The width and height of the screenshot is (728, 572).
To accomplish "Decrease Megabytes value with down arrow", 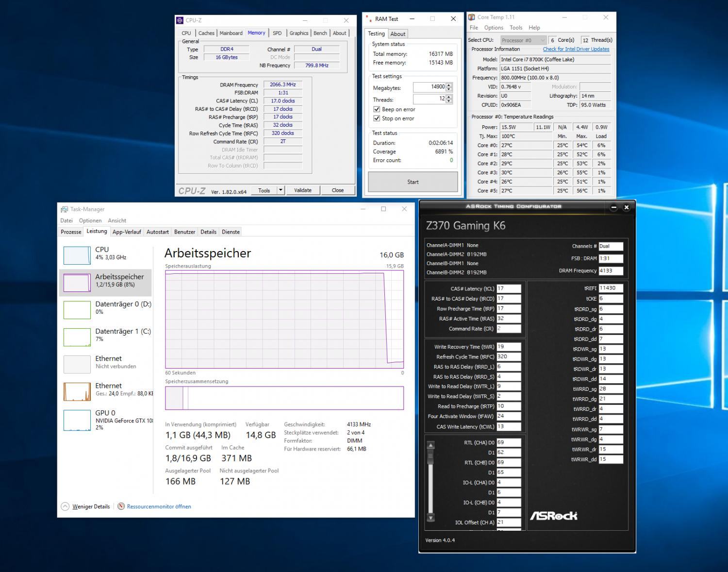I will (x=449, y=89).
